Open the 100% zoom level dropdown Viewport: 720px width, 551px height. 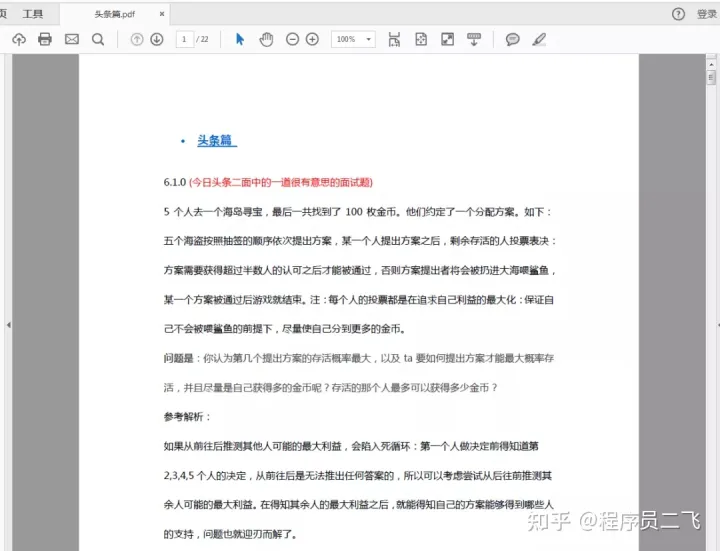(353, 39)
